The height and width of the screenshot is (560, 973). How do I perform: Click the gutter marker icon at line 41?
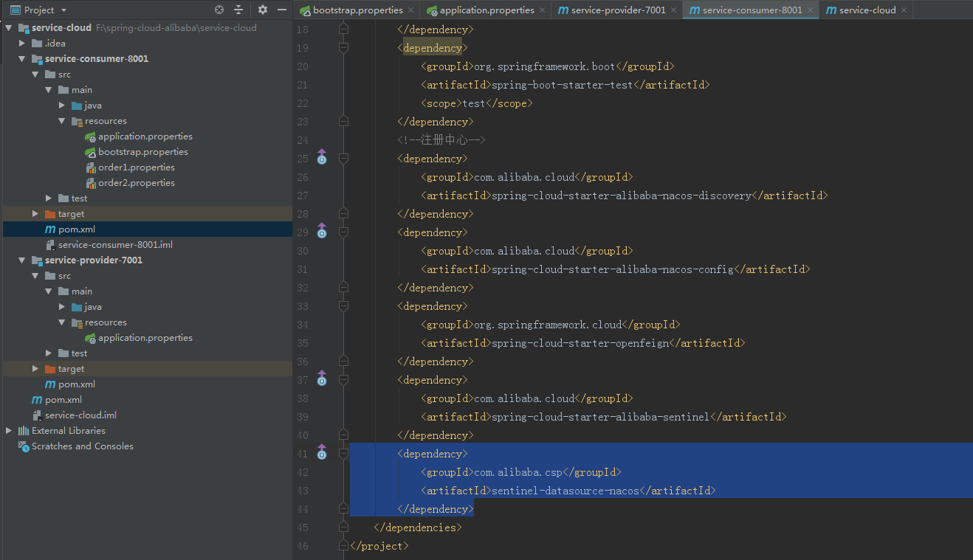tap(321, 453)
